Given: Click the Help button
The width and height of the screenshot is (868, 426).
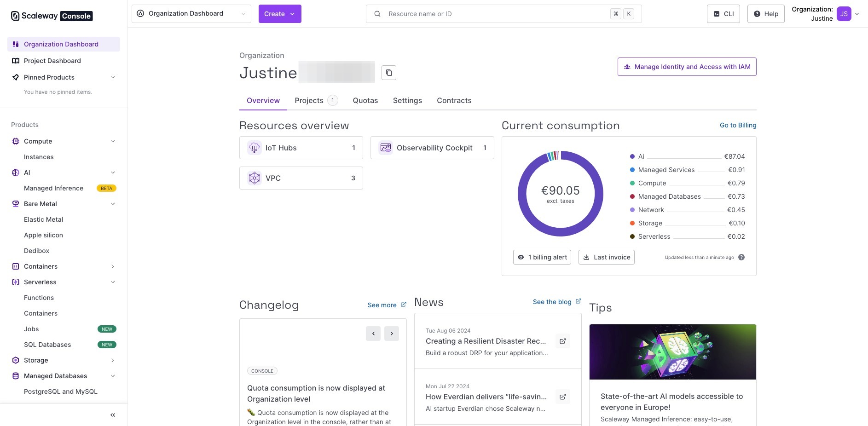Looking at the screenshot, I should coord(766,14).
